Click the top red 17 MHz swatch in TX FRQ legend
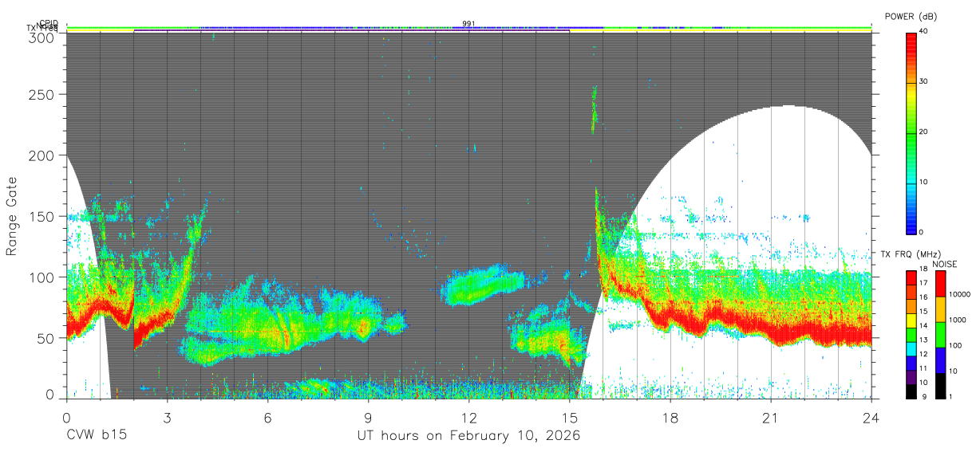The width and height of the screenshot is (980, 452). point(911,277)
